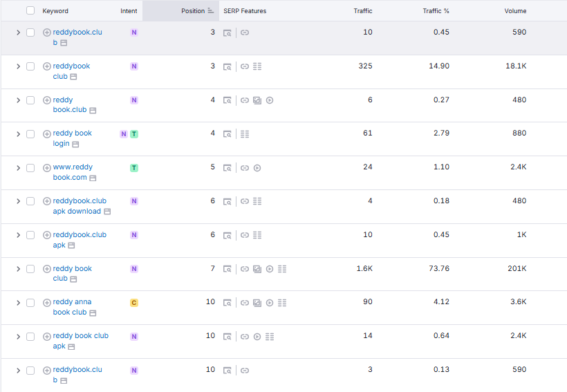Open SERP snapshot icon after 'reddybook club' keyword
The height and width of the screenshot is (392, 567).
point(73,77)
